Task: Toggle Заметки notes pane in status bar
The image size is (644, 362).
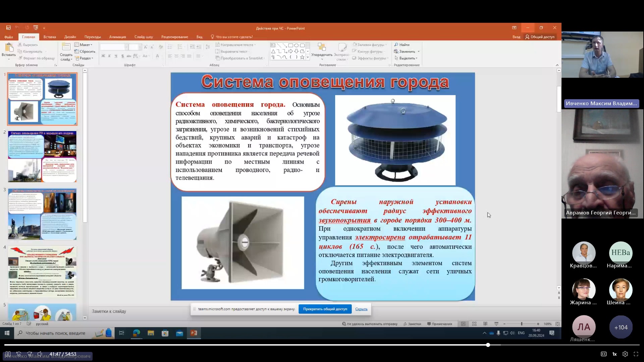Action: coord(412,324)
